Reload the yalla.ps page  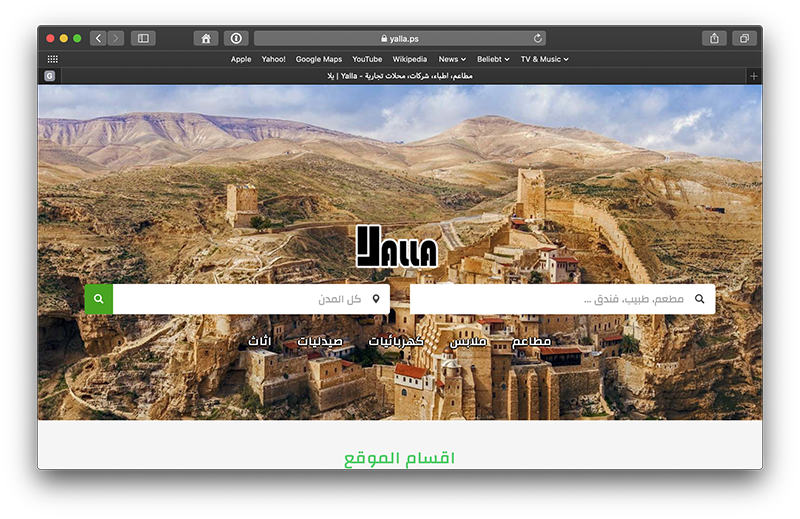538,38
